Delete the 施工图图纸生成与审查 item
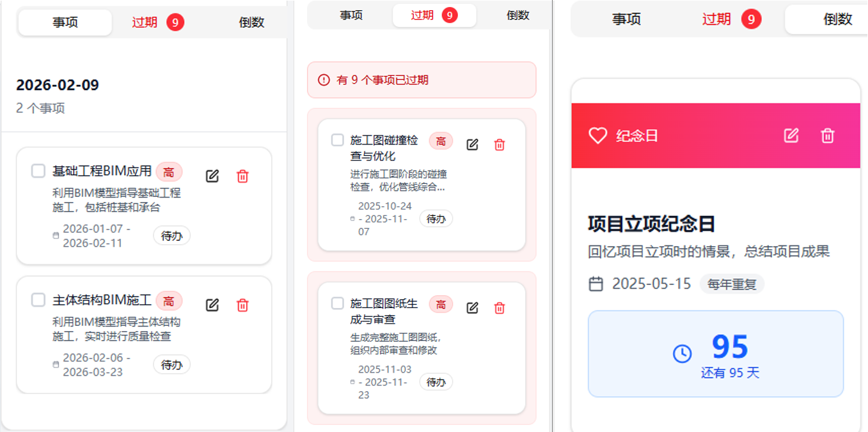This screenshot has height=432, width=868. (500, 308)
